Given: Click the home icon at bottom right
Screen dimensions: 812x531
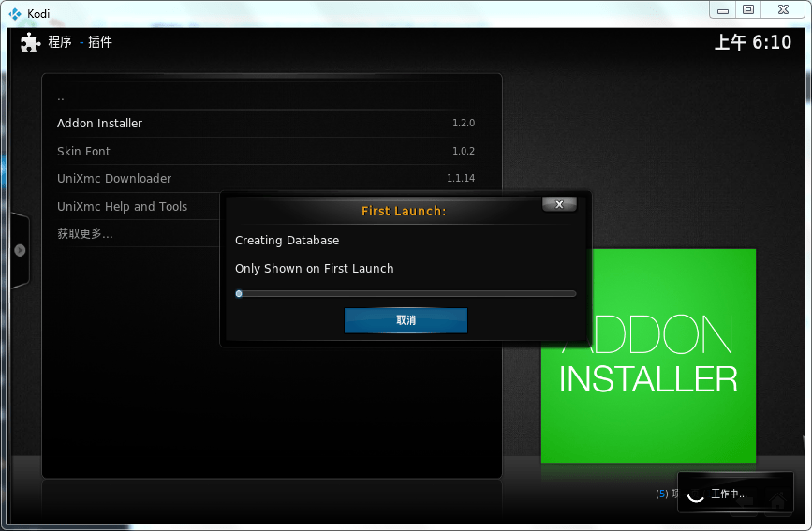Looking at the screenshot, I should 776,503.
